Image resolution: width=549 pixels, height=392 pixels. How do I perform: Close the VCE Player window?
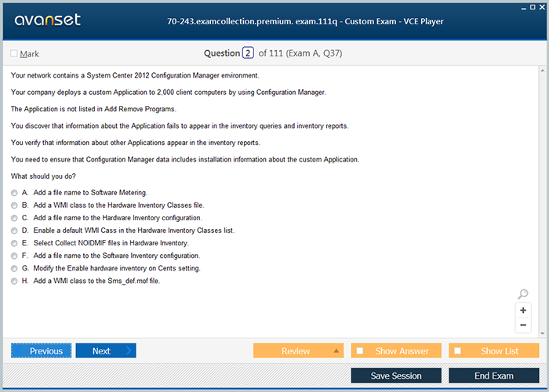542,7
